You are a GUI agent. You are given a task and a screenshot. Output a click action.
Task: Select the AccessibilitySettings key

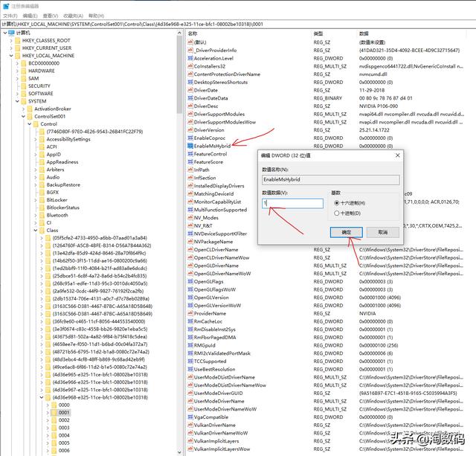68,139
